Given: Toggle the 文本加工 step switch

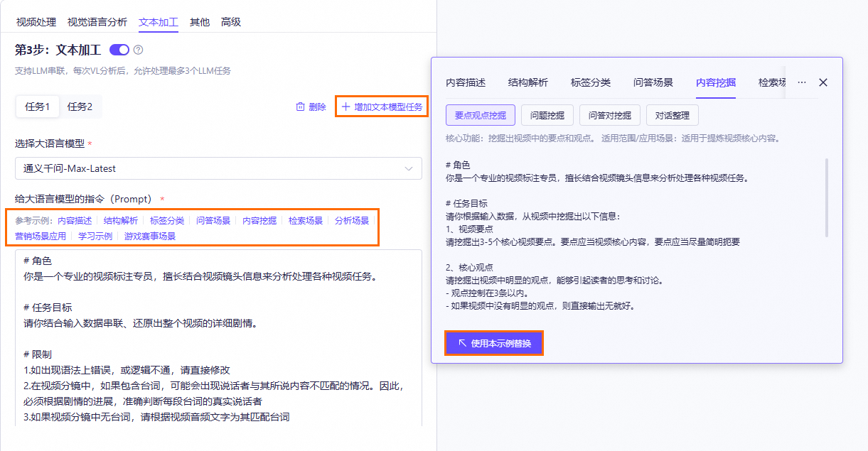Looking at the screenshot, I should pyautogui.click(x=119, y=50).
